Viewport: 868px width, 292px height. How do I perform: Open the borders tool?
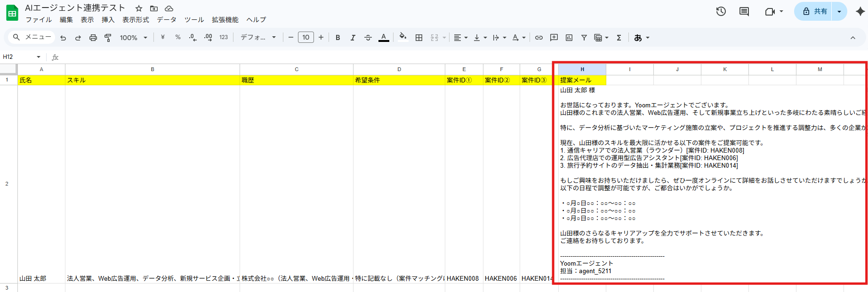(419, 38)
